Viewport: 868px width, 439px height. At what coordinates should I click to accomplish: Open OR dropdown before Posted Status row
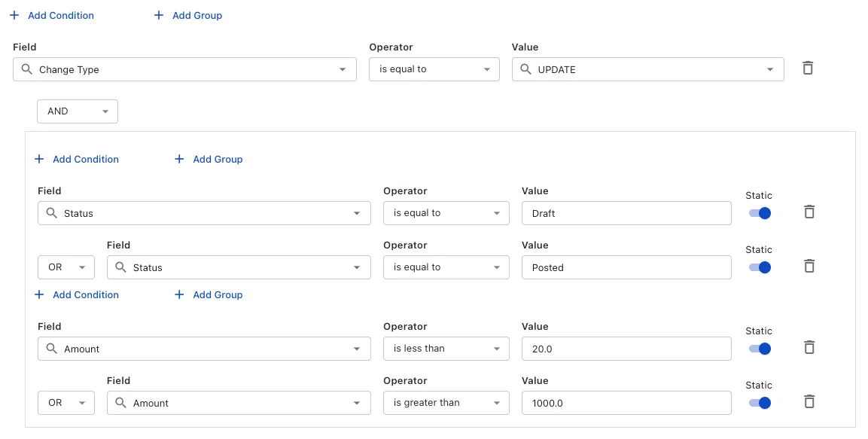click(66, 267)
